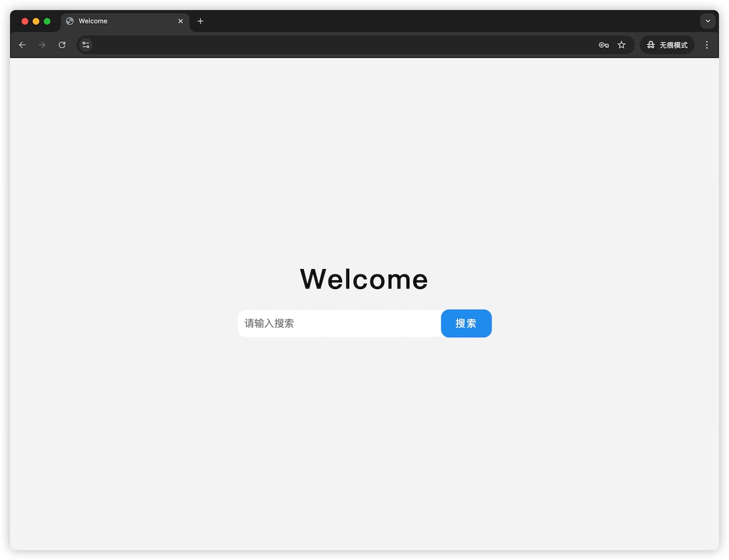Bookmark this page with the star
Viewport: 729px width, 560px height.
tap(621, 45)
